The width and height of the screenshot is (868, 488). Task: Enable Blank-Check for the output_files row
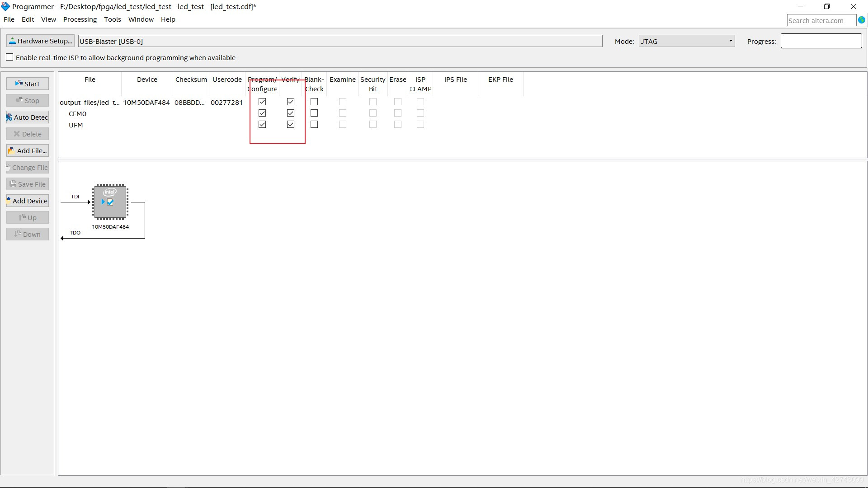point(314,102)
